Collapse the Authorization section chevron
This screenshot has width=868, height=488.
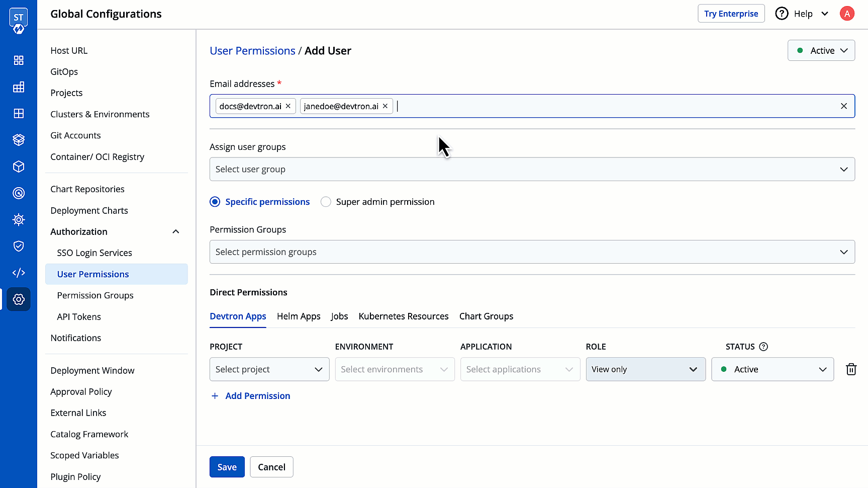(176, 231)
